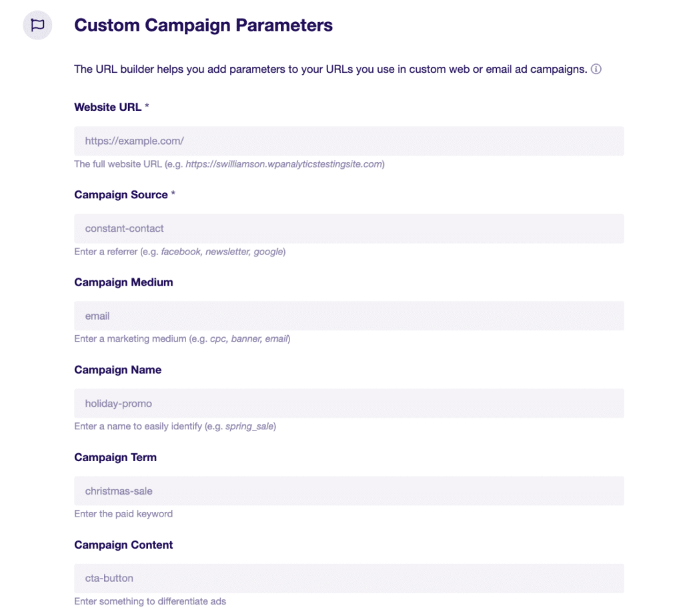Select the Campaign Content field
The image size is (683, 616).
(349, 578)
